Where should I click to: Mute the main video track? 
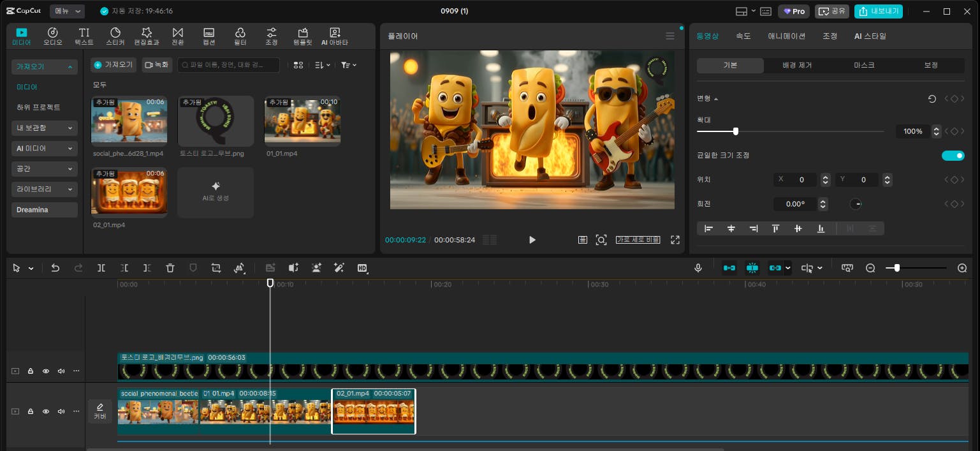tap(61, 411)
